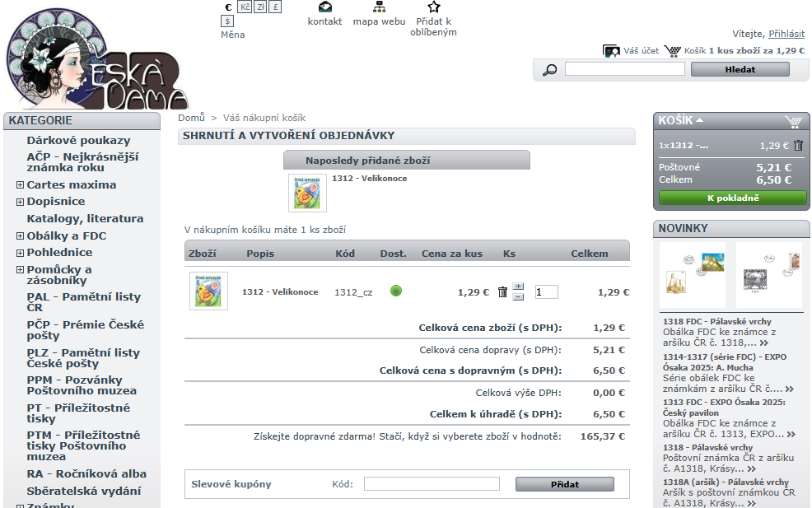Remove the Velikonoce item using the table trash icon
Image resolution: width=812 pixels, height=508 pixels.
pyautogui.click(x=502, y=292)
